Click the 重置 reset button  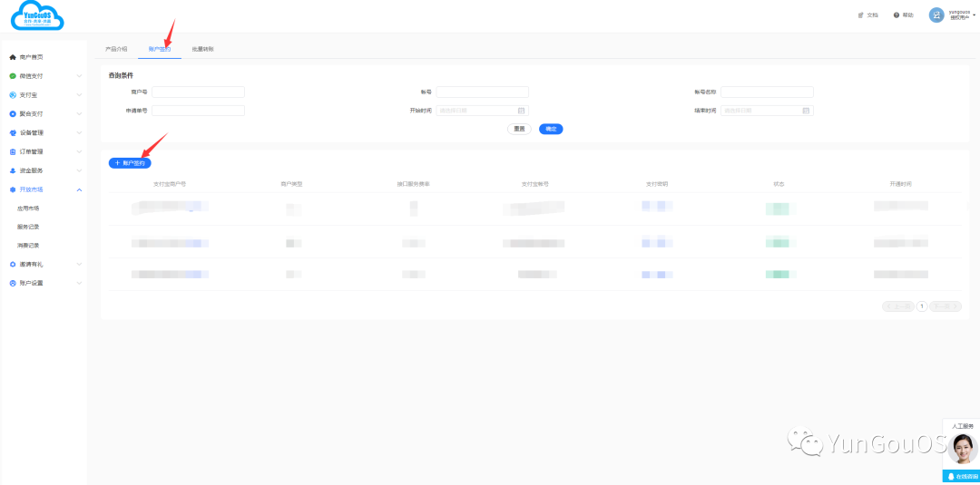coord(519,130)
